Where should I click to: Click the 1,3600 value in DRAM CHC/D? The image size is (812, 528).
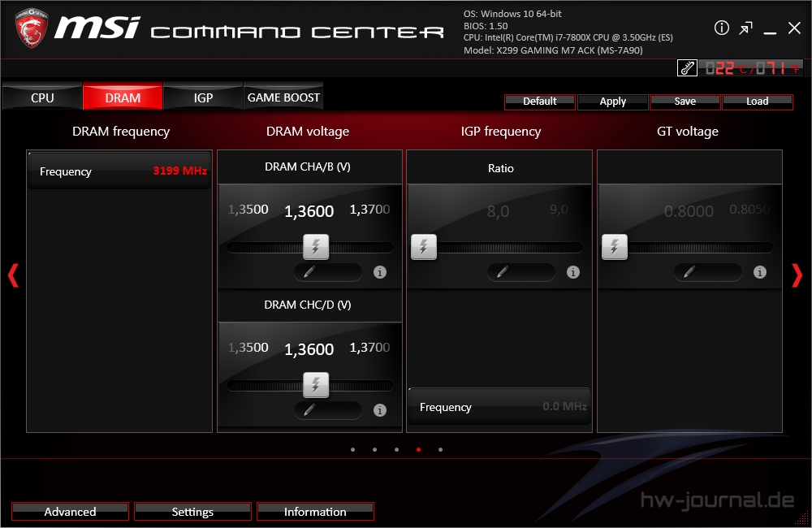click(309, 350)
